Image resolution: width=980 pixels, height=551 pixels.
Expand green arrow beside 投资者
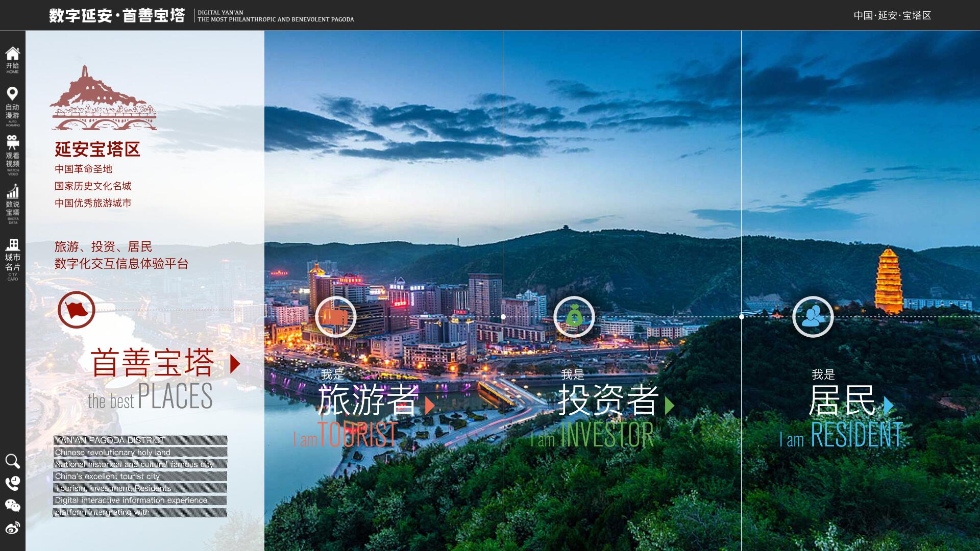pyautogui.click(x=670, y=406)
